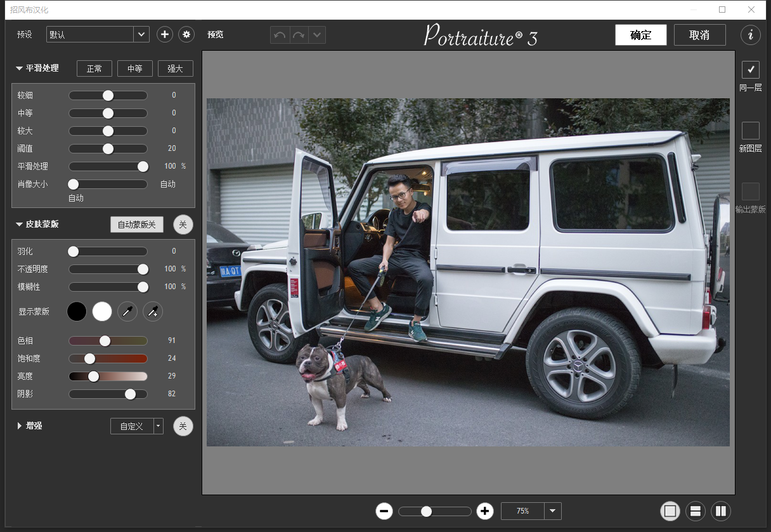The width and height of the screenshot is (771, 532).
Task: Select the 强大 smoothing preset
Action: (176, 68)
